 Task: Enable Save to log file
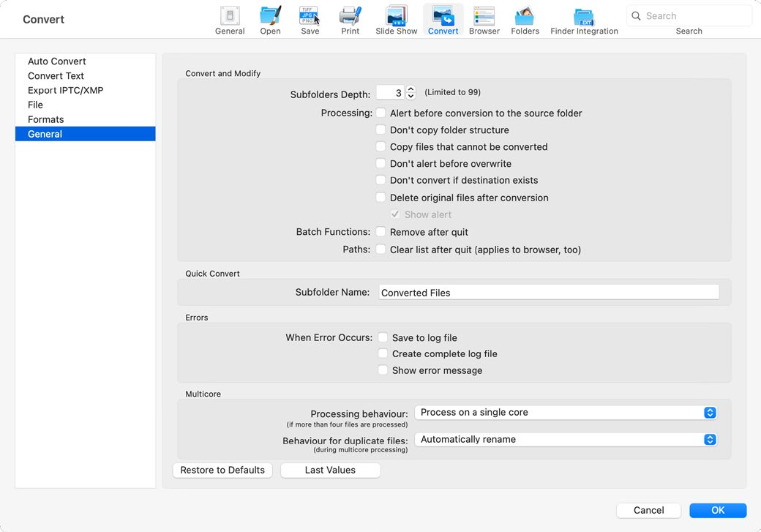pyautogui.click(x=383, y=337)
